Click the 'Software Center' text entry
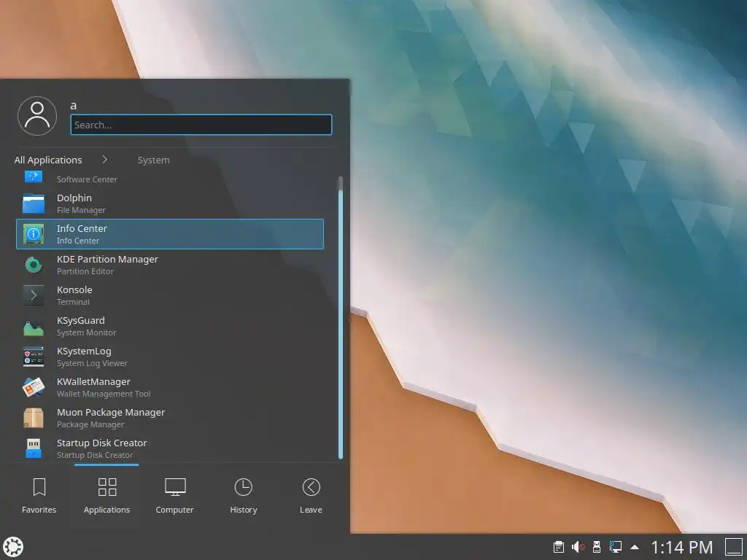 coord(87,179)
